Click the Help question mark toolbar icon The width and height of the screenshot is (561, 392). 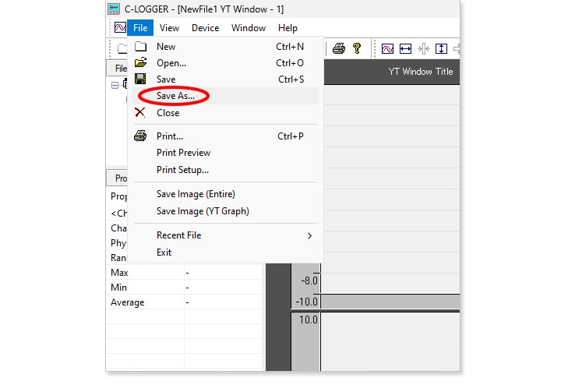357,48
